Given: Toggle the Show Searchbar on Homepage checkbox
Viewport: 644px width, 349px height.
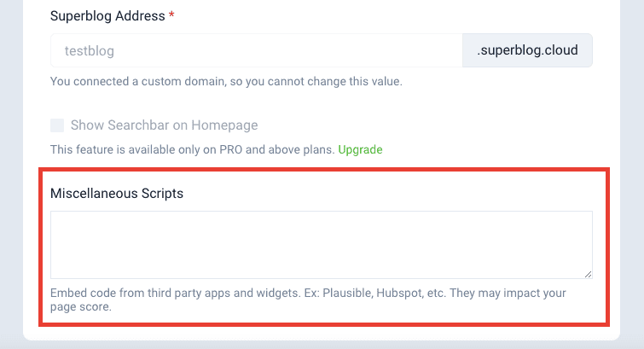Looking at the screenshot, I should point(57,125).
